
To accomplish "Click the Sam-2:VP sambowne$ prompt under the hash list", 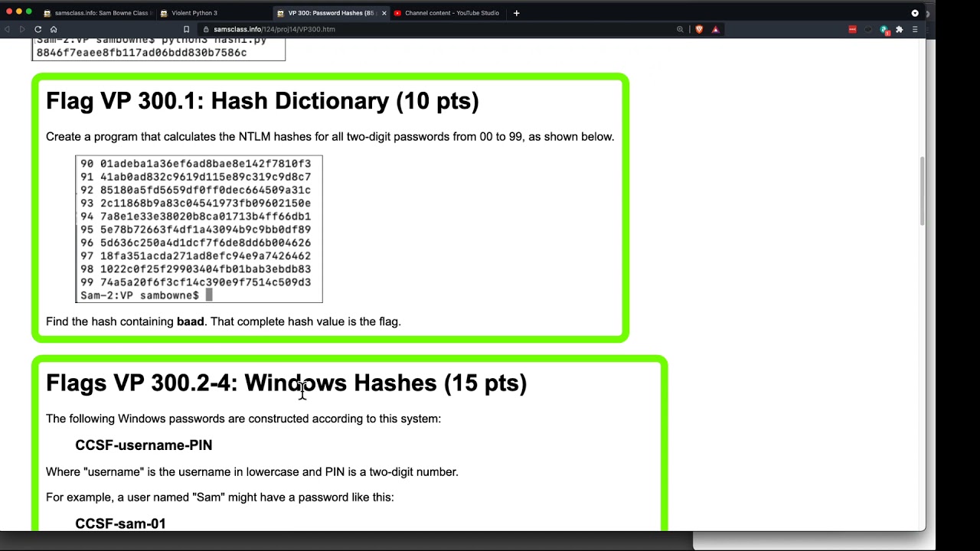I will click(x=139, y=295).
